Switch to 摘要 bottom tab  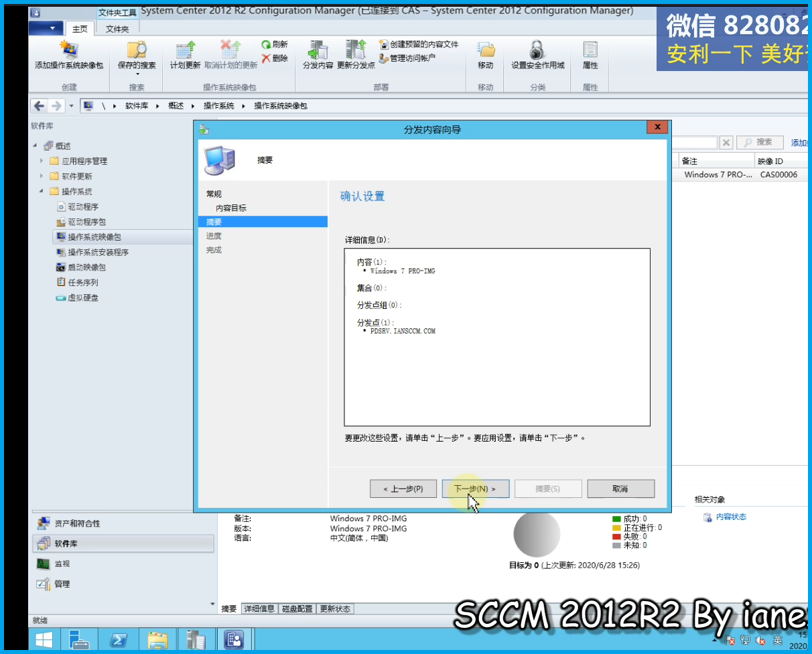click(229, 608)
